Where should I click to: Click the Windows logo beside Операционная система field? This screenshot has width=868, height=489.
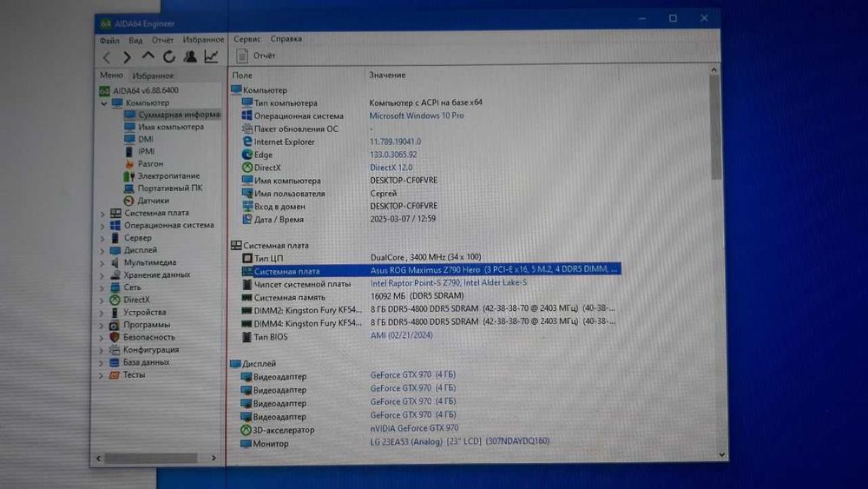coord(247,116)
